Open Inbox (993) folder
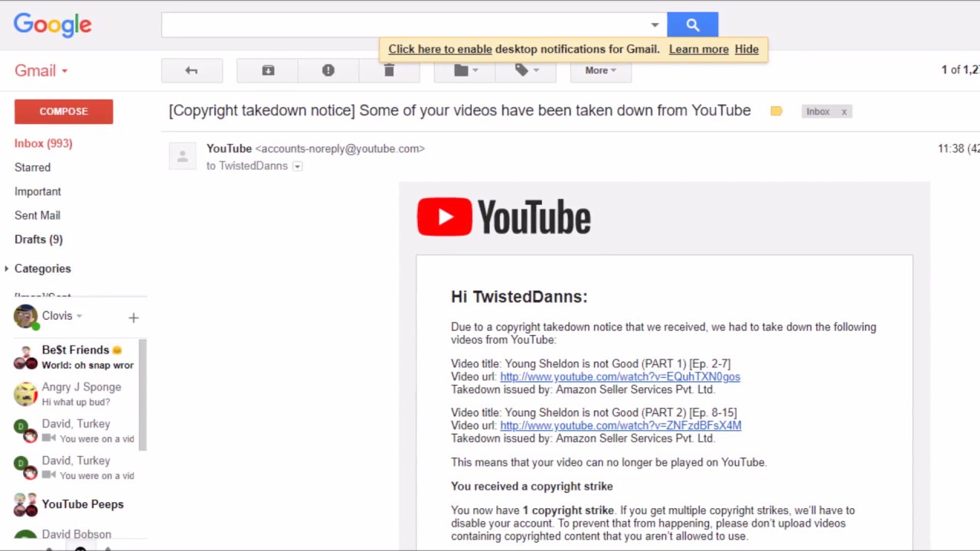980x551 pixels. click(x=43, y=143)
